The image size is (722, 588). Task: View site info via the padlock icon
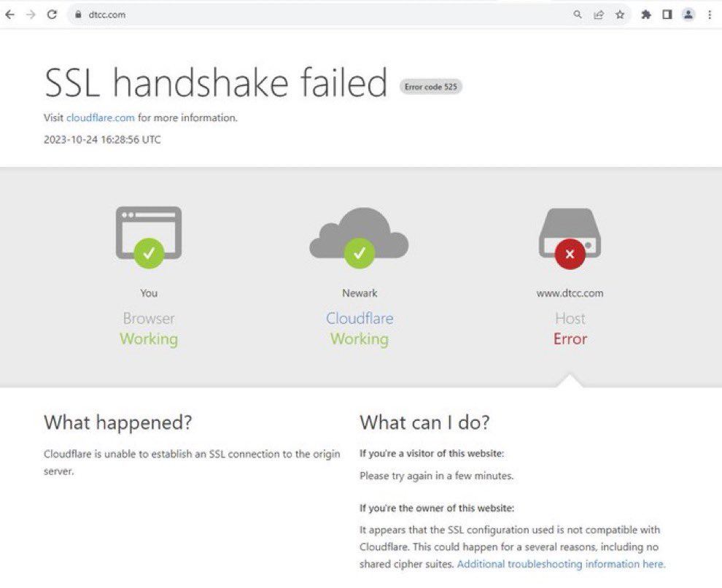point(78,15)
